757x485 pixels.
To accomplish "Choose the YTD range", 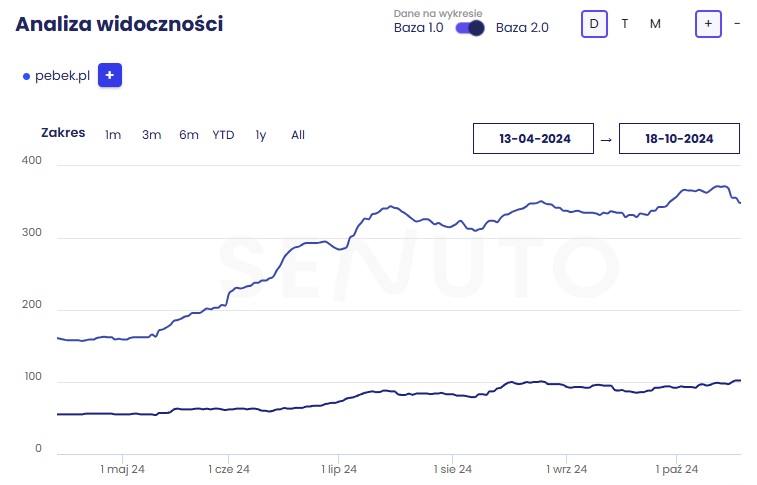I will click(x=223, y=135).
